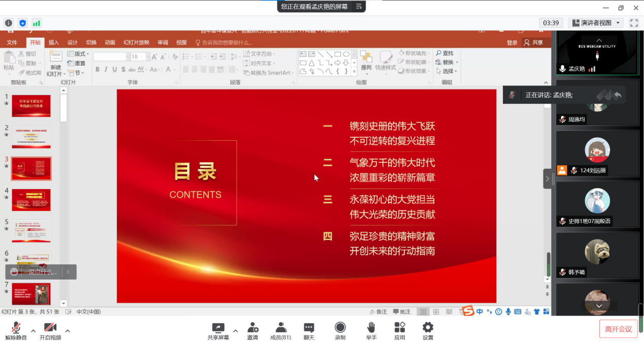This screenshot has width=644, height=341.
Task: Open the 聊天 chat panel
Action: (309, 331)
